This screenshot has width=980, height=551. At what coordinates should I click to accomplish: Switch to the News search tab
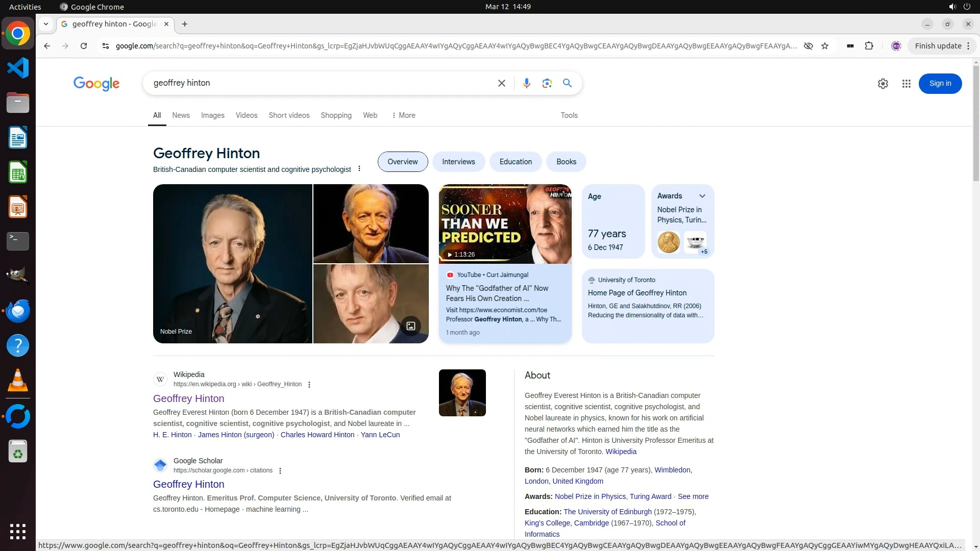(181, 115)
